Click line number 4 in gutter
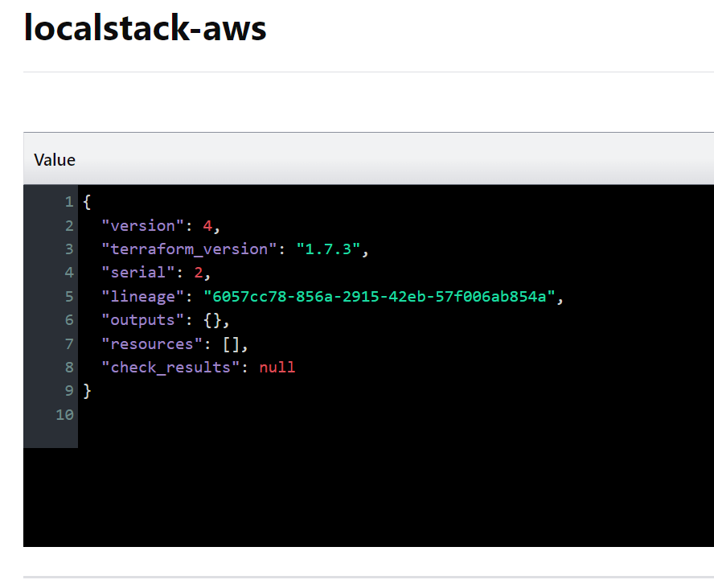 point(69,273)
